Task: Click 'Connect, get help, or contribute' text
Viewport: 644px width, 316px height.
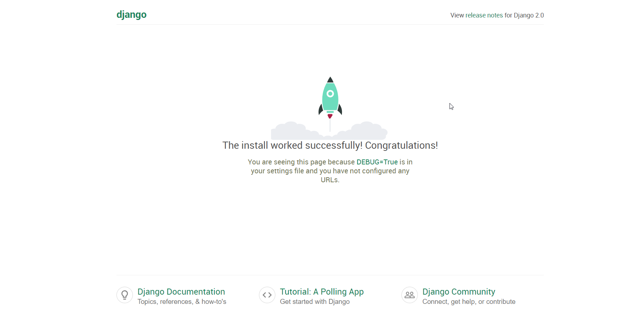Action: 469,302
